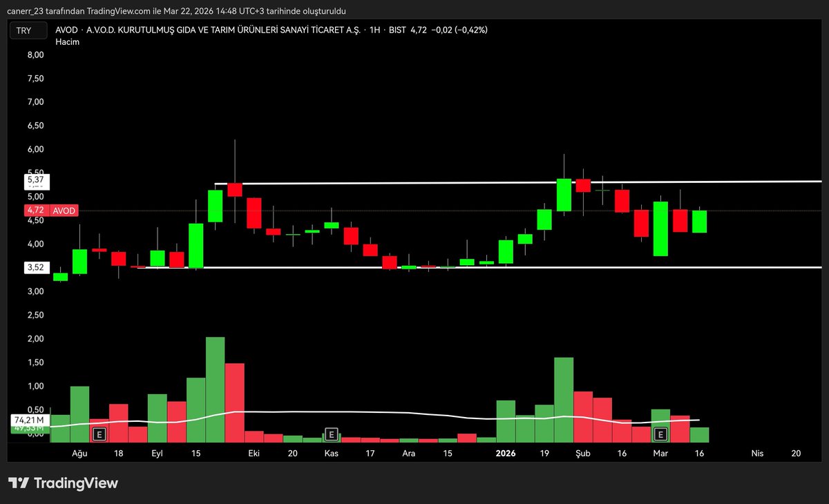829x504 pixels.
Task: Open the earnings E marker near Mar
Action: [x=661, y=434]
